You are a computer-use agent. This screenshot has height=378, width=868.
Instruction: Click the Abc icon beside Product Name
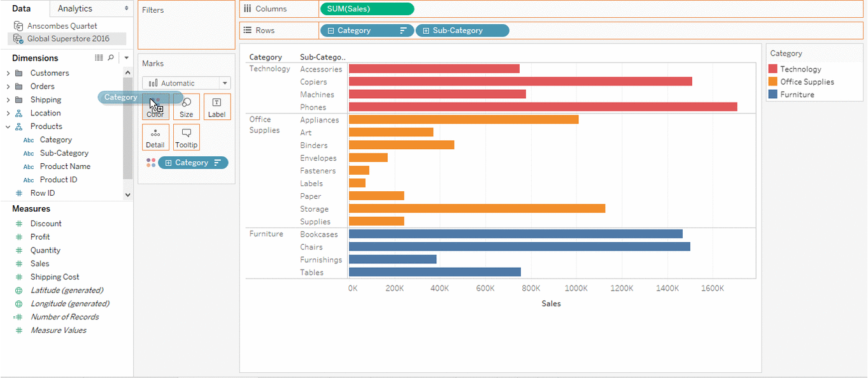click(27, 166)
